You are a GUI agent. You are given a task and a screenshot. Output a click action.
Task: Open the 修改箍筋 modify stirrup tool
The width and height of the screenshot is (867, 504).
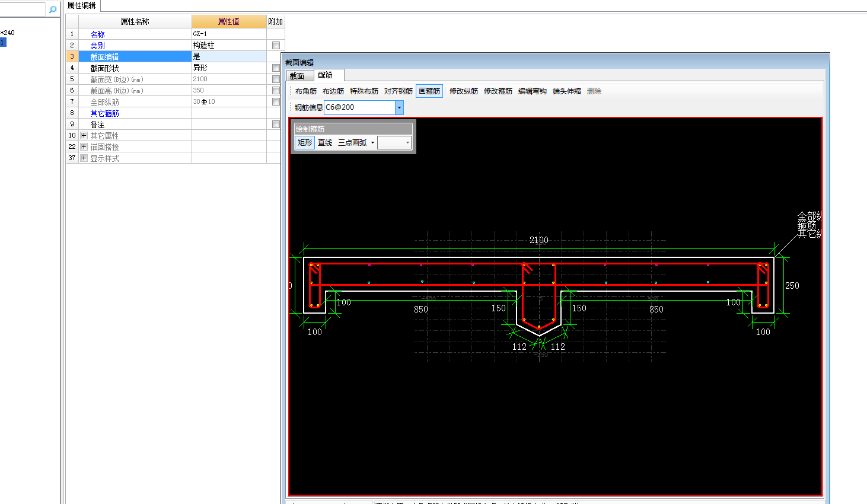pos(498,91)
